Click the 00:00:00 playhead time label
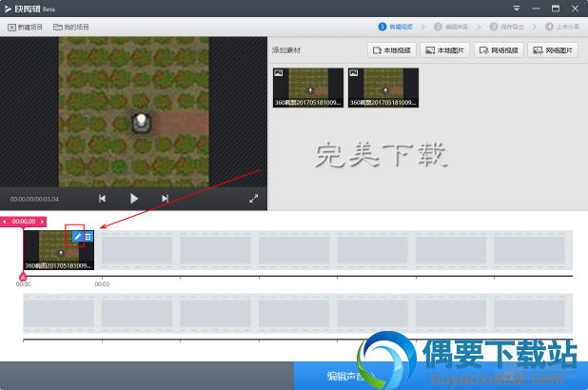The image size is (588, 390). 24,222
